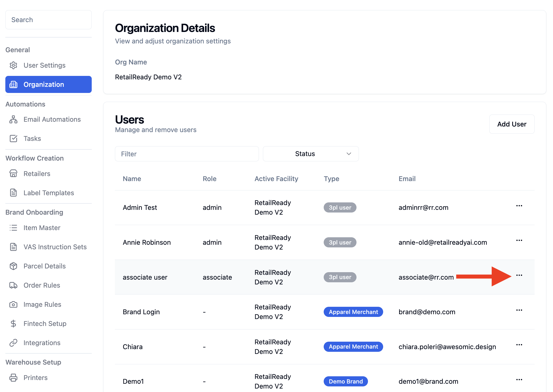Open actions menu for associate user
Image resolution: width=553 pixels, height=392 pixels.
click(x=519, y=275)
